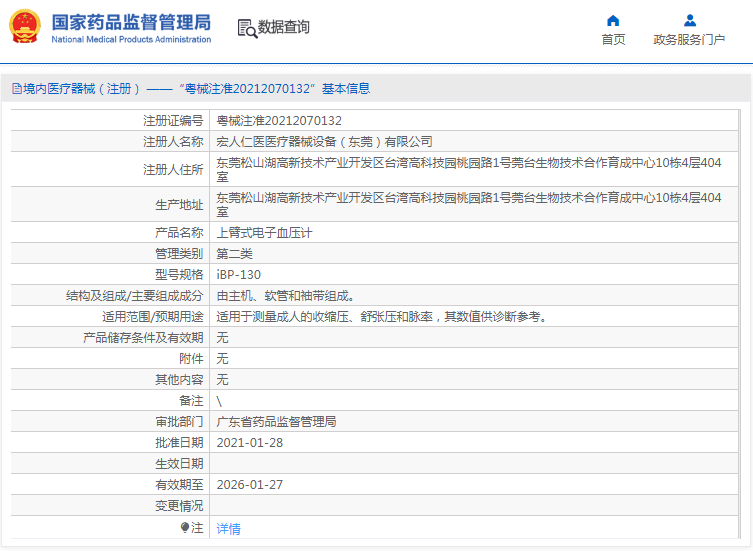Viewport: 753px width, 551px height.
Task: Click the backslash value in 备注 row
Action: pyautogui.click(x=219, y=401)
